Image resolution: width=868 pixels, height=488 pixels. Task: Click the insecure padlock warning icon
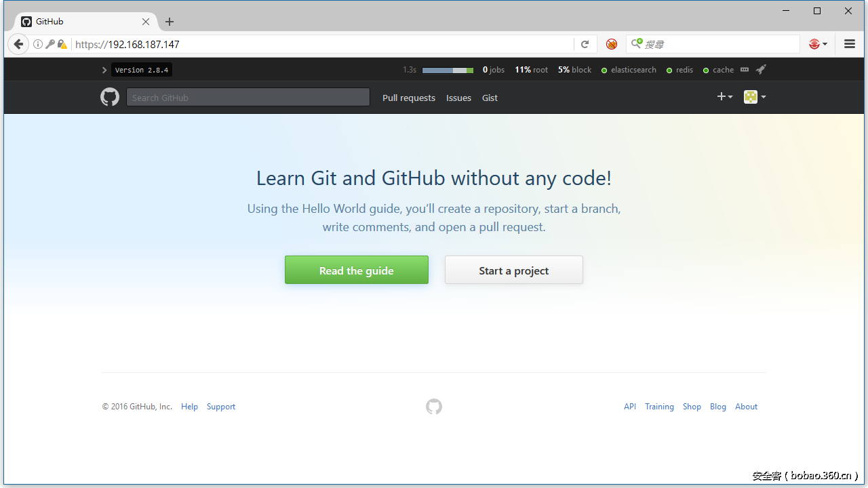coord(62,44)
